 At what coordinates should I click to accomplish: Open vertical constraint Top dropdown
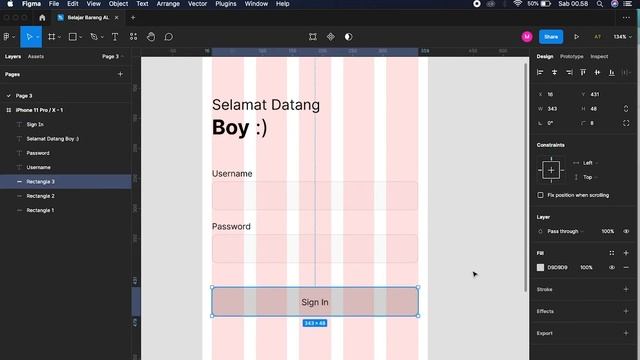tap(591, 177)
